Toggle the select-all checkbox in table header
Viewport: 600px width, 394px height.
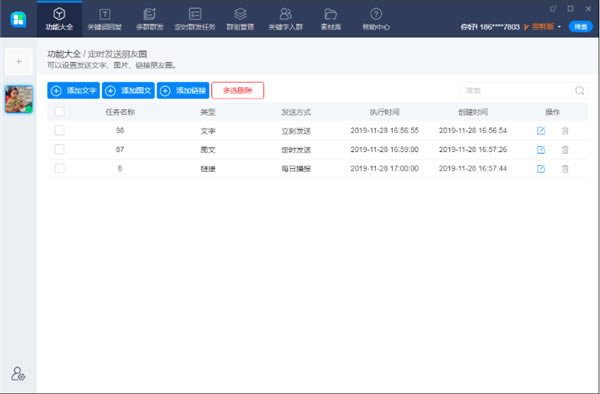click(59, 111)
